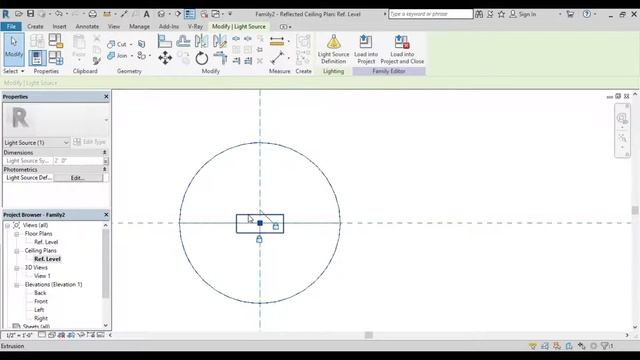640x360 pixels.
Task: Select Back elevation in Project Browser
Action: tap(40, 293)
